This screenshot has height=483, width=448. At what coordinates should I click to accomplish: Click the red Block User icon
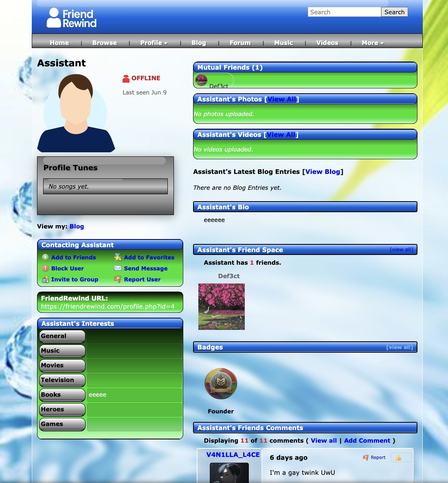coord(45,268)
